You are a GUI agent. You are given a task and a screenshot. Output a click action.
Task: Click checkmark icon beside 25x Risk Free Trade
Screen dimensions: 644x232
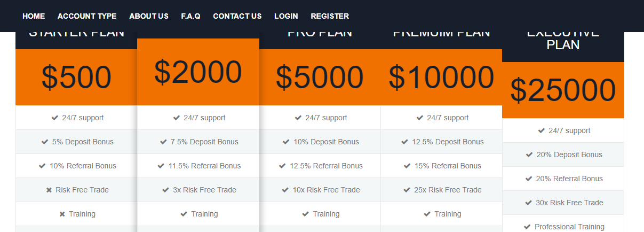pos(407,190)
